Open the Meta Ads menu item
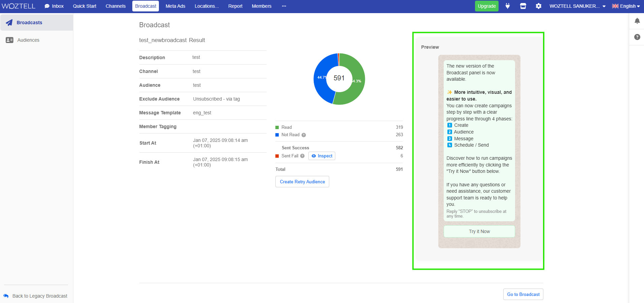644x303 pixels. [x=175, y=6]
